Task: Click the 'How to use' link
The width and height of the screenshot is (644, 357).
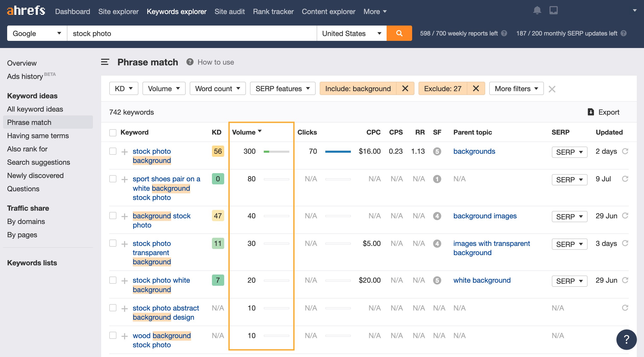Action: pos(216,62)
